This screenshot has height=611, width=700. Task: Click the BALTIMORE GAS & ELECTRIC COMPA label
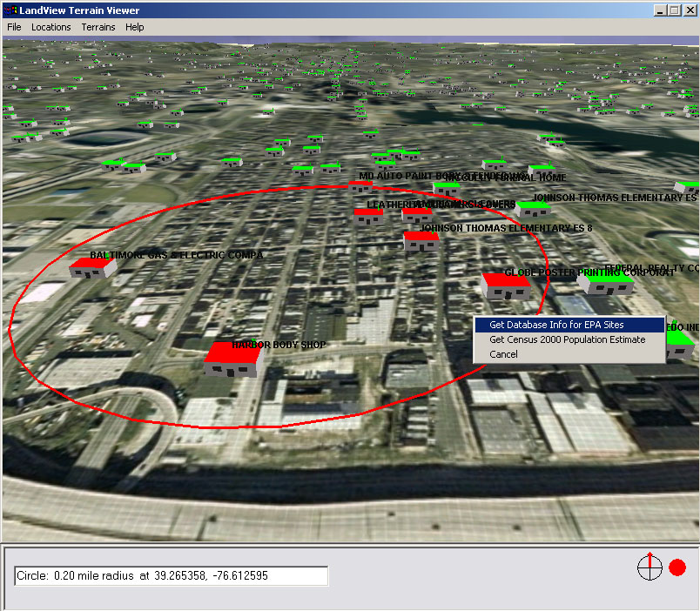(177, 255)
